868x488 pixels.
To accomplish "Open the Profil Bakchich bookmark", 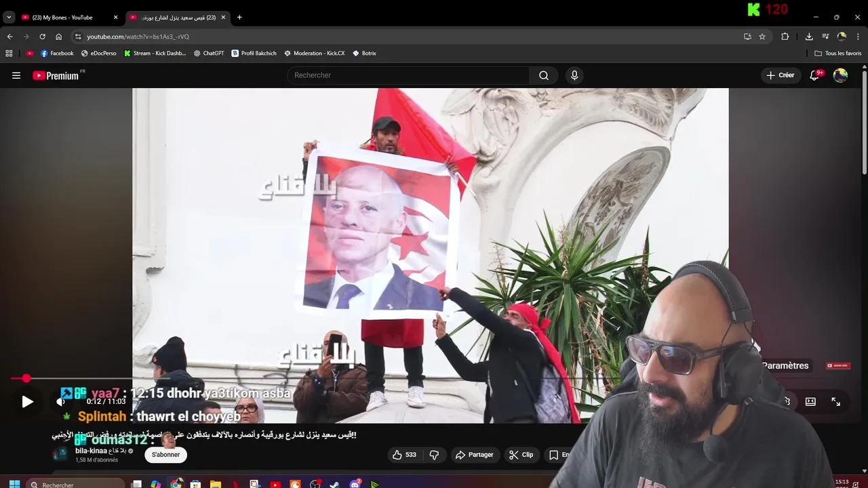I will point(254,53).
